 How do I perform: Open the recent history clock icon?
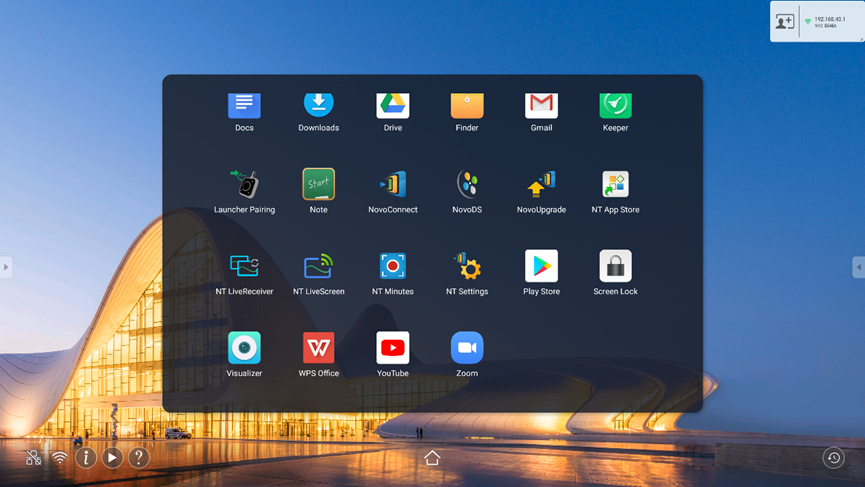[x=834, y=458]
